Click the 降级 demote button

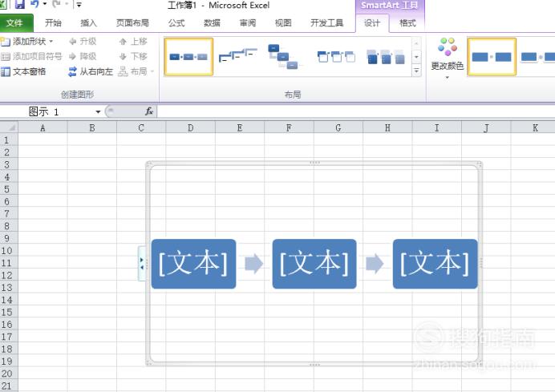(83, 57)
